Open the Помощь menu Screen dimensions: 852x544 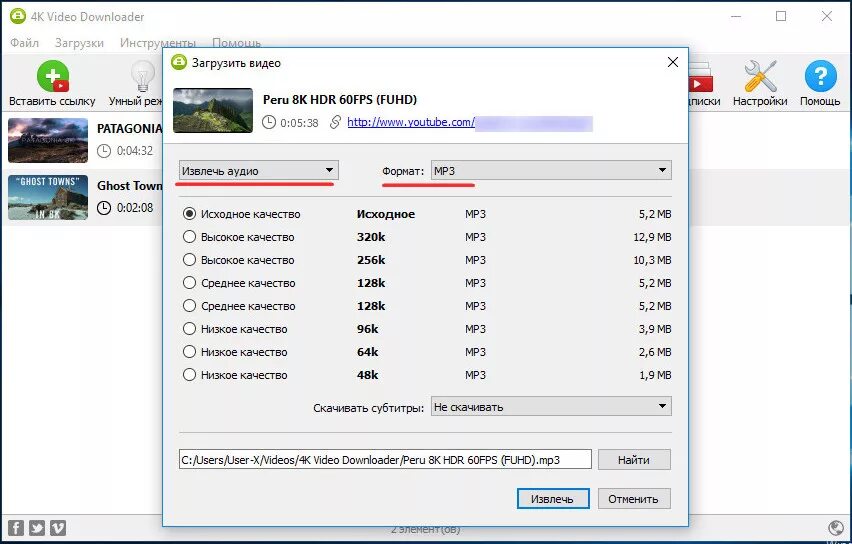tap(236, 42)
